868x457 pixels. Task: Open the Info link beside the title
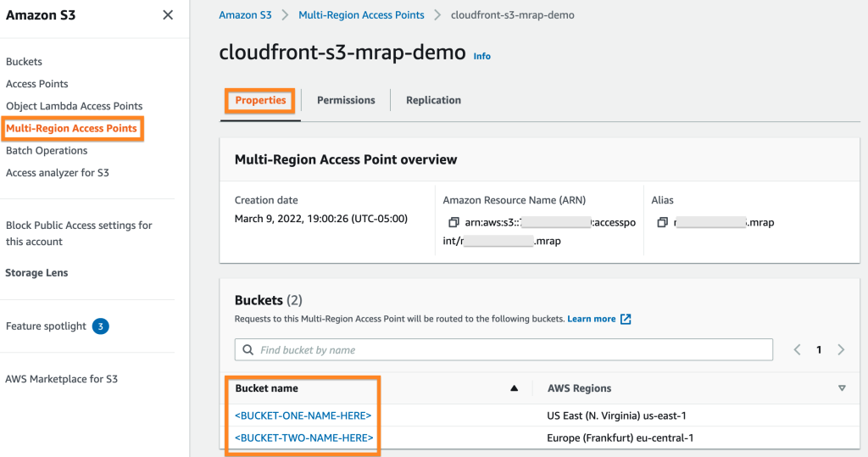pos(481,56)
